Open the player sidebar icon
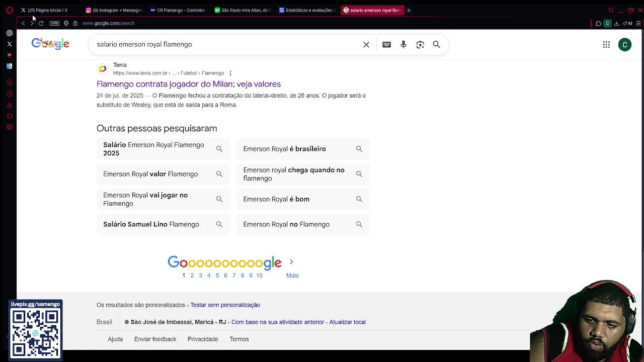This screenshot has height=362, width=644. pyautogui.click(x=9, y=82)
